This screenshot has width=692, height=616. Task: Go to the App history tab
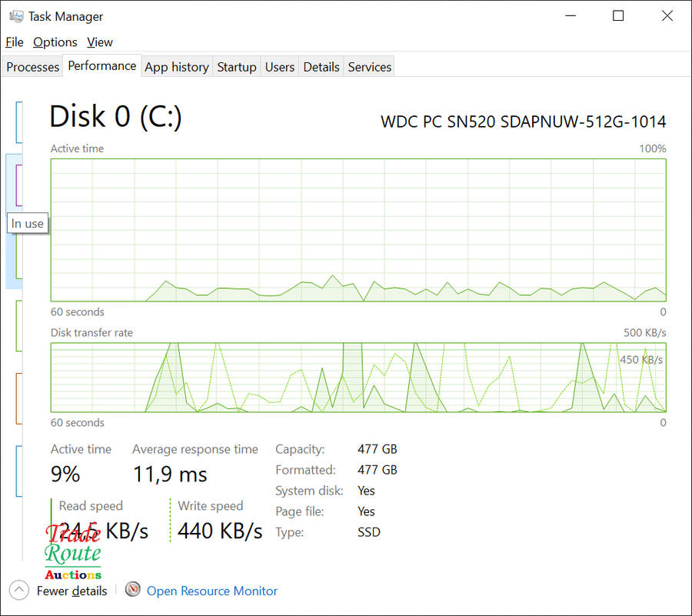[177, 67]
